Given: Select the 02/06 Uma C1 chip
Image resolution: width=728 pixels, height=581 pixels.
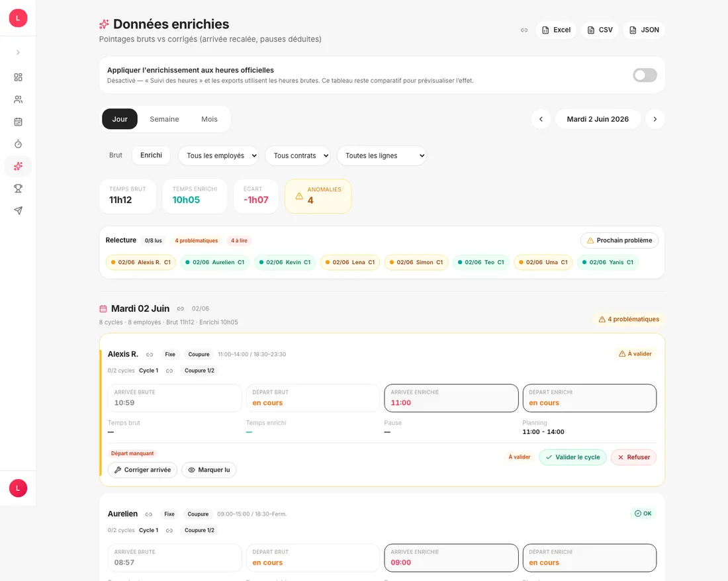Looking at the screenshot, I should point(543,262).
